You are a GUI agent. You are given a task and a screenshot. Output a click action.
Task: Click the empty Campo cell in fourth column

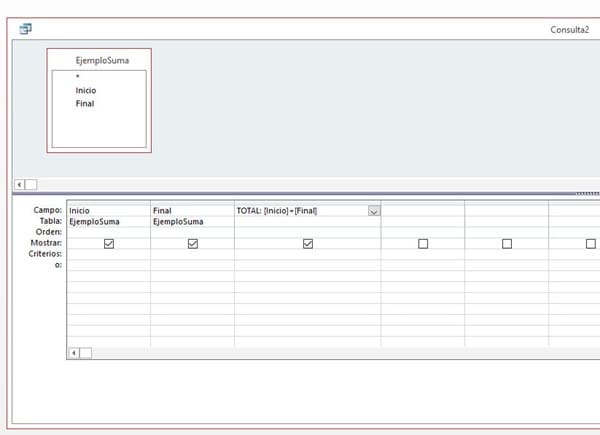pyautogui.click(x=423, y=211)
